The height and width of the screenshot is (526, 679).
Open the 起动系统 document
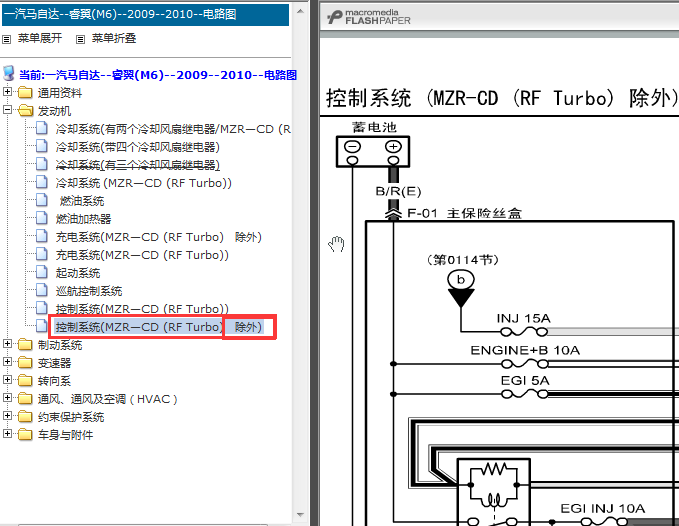click(78, 273)
